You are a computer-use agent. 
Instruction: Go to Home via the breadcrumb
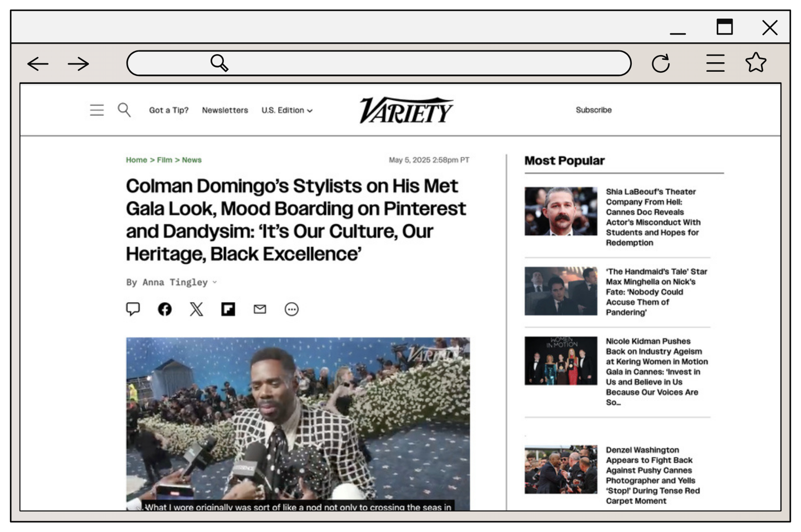(137, 160)
